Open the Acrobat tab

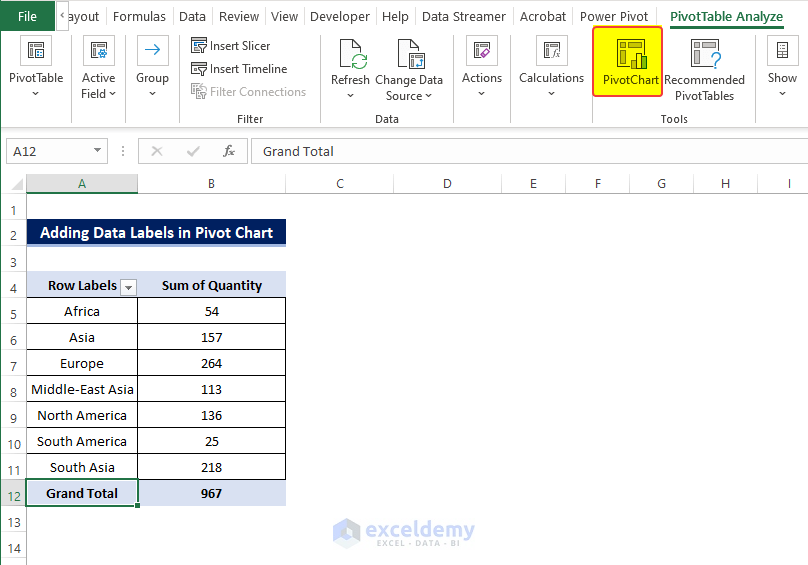[543, 16]
